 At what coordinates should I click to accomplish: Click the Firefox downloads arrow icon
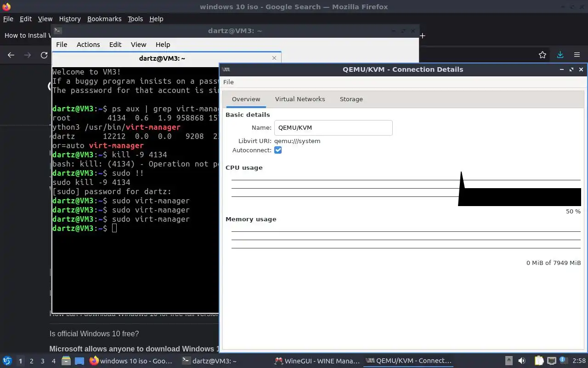click(560, 55)
